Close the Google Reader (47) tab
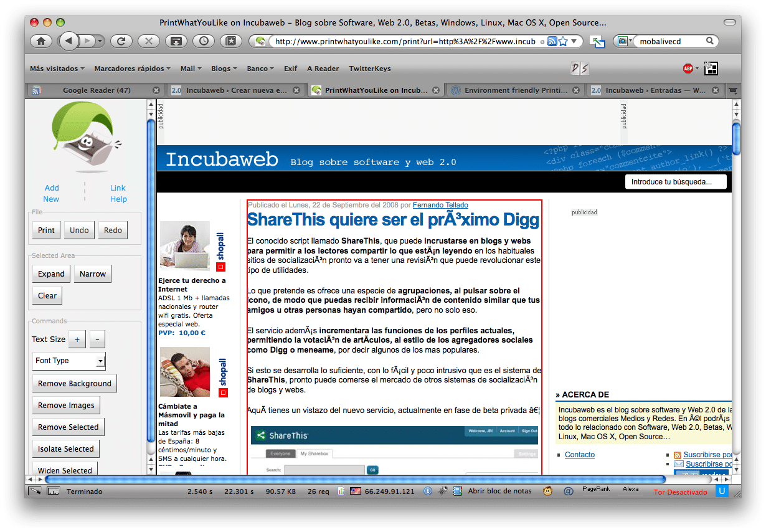Viewport: 766px width, 532px height. [x=156, y=90]
